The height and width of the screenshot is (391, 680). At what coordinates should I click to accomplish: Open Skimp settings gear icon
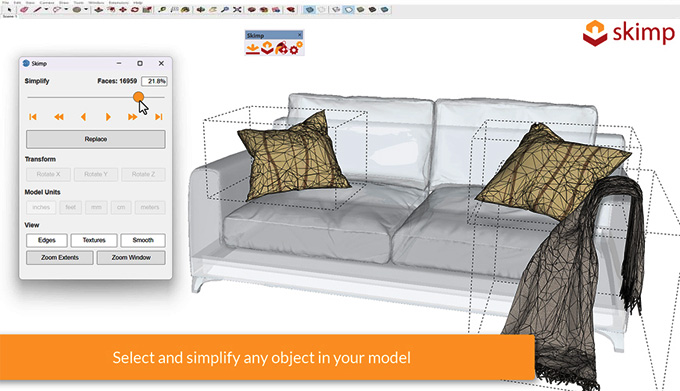coord(295,48)
